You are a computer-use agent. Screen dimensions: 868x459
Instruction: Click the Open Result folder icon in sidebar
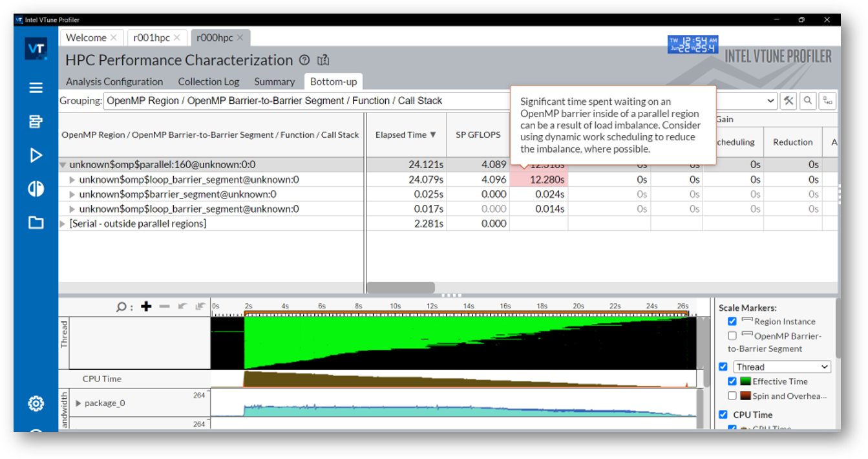click(36, 222)
